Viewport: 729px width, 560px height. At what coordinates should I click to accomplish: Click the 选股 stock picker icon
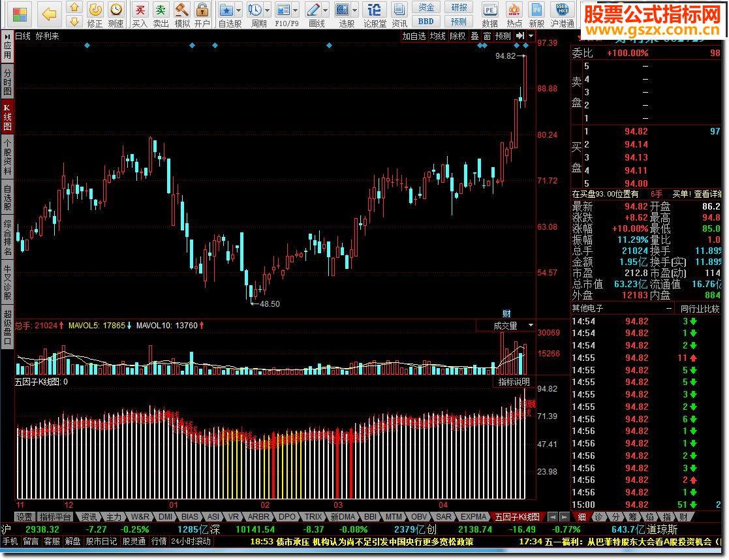tap(343, 9)
